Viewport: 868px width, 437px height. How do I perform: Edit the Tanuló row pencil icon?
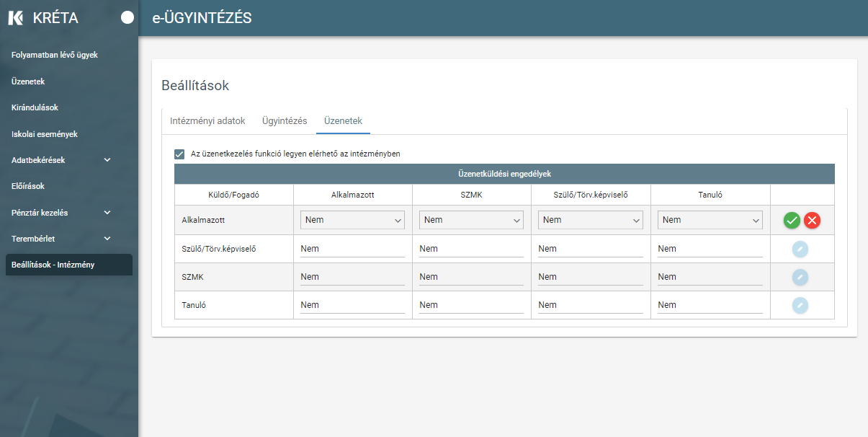(800, 305)
